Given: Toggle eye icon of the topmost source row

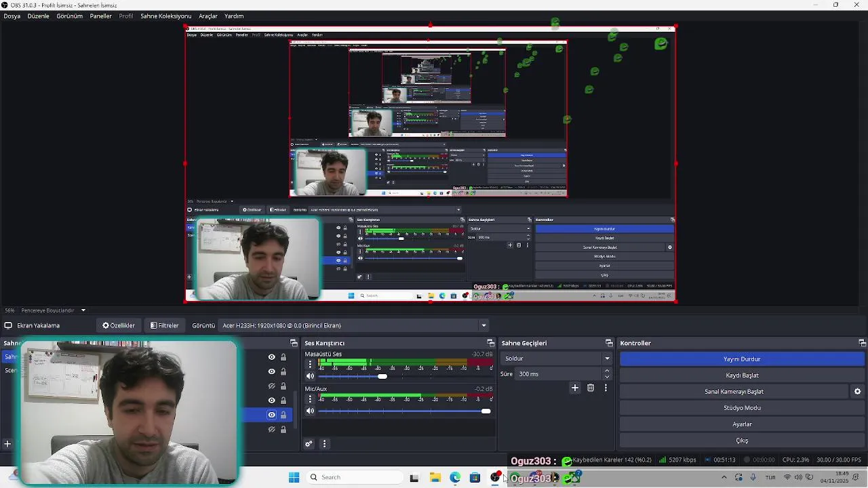Looking at the screenshot, I should click(272, 357).
